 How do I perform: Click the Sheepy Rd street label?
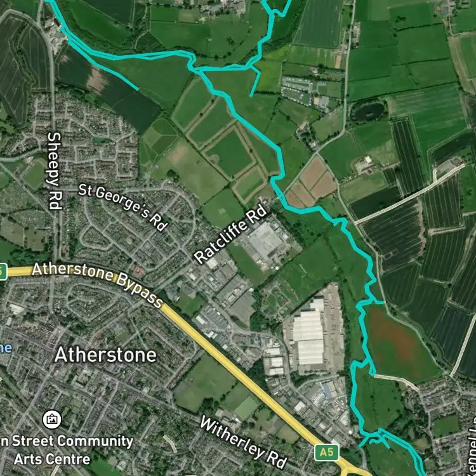pos(55,171)
